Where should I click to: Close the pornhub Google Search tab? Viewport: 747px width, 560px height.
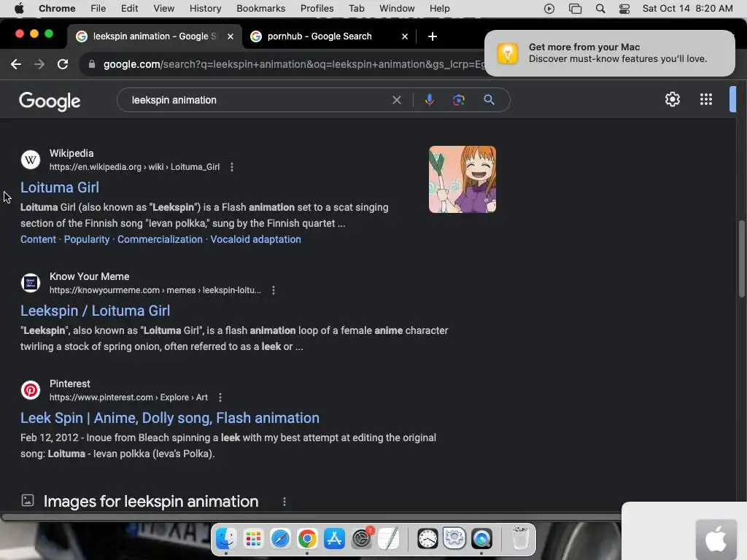[x=404, y=36]
